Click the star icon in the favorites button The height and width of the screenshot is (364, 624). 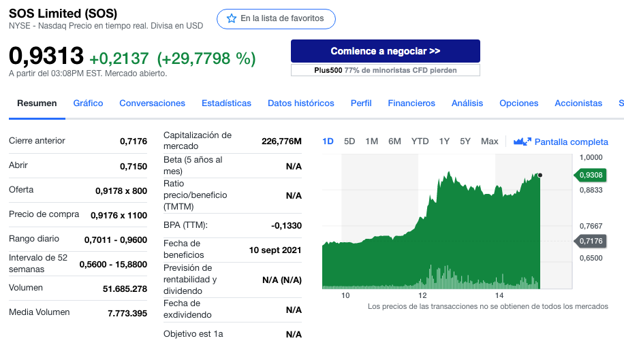pyautogui.click(x=231, y=18)
